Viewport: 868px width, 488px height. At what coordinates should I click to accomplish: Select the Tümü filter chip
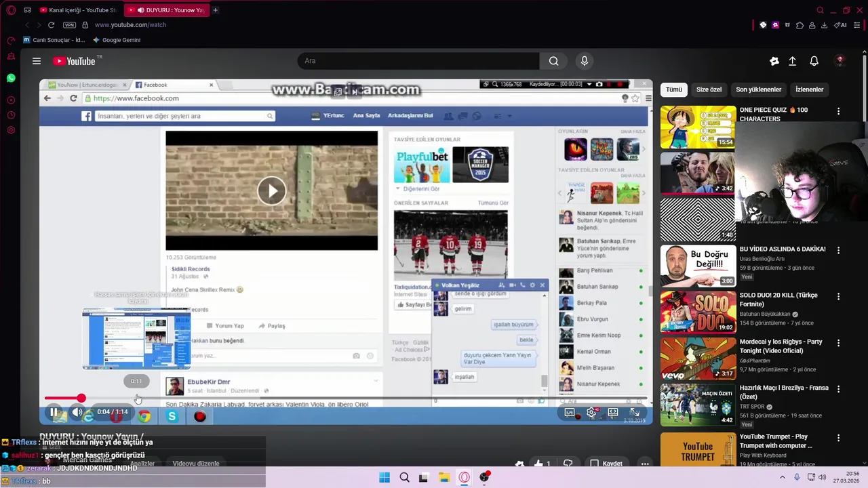(674, 89)
